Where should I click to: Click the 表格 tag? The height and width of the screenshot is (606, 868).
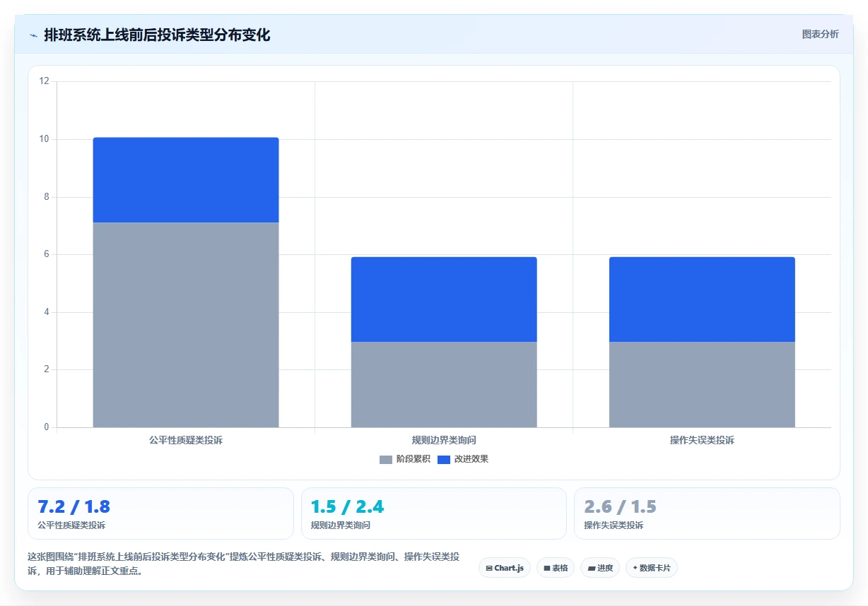pyautogui.click(x=556, y=568)
